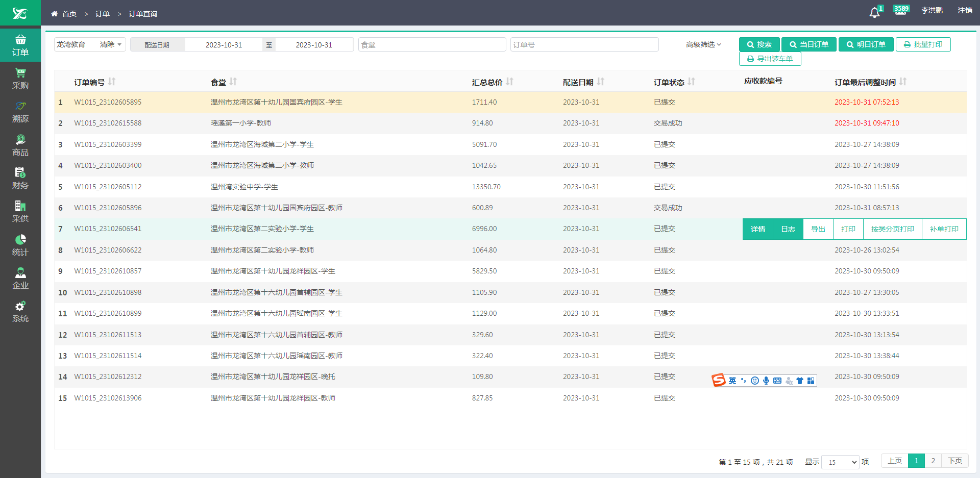980x478 pixels.
Task: Click 注销 to log out
Action: point(965,10)
